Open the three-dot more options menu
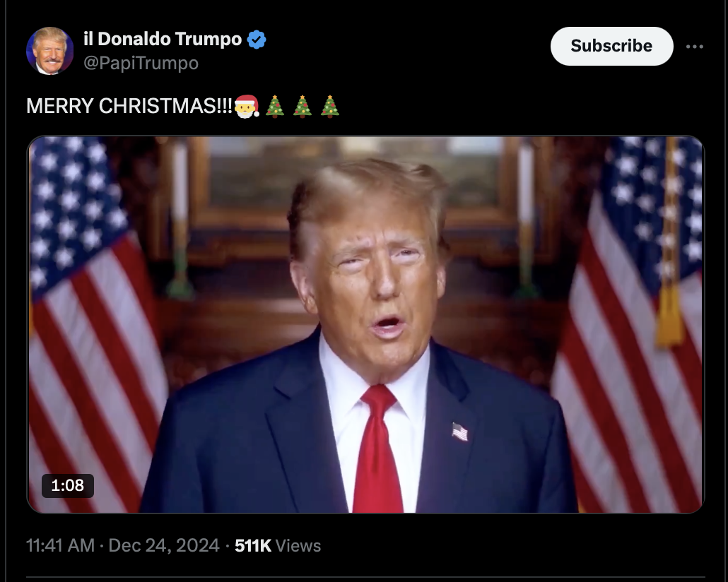This screenshot has width=728, height=582. 695,47
